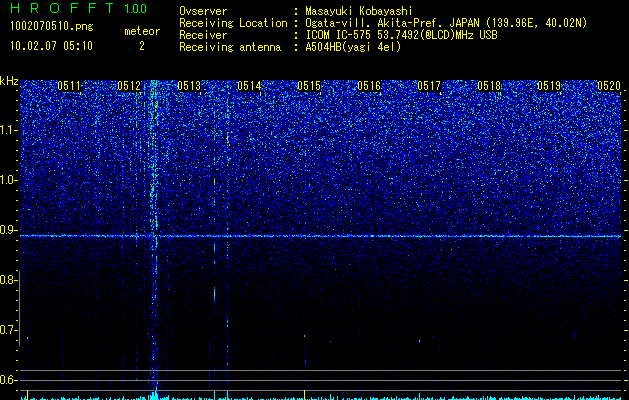Click the date stamp 10.02.07 05:10

(51, 46)
